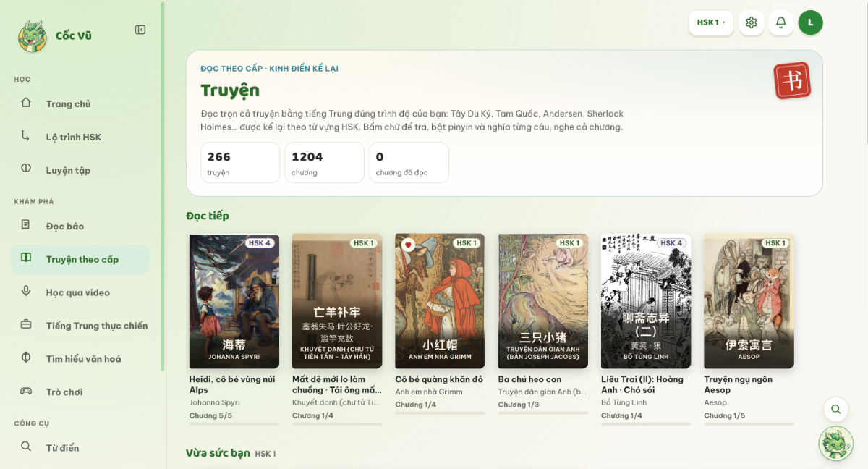Click author text Anh em nhà Grimm

[x=429, y=392]
